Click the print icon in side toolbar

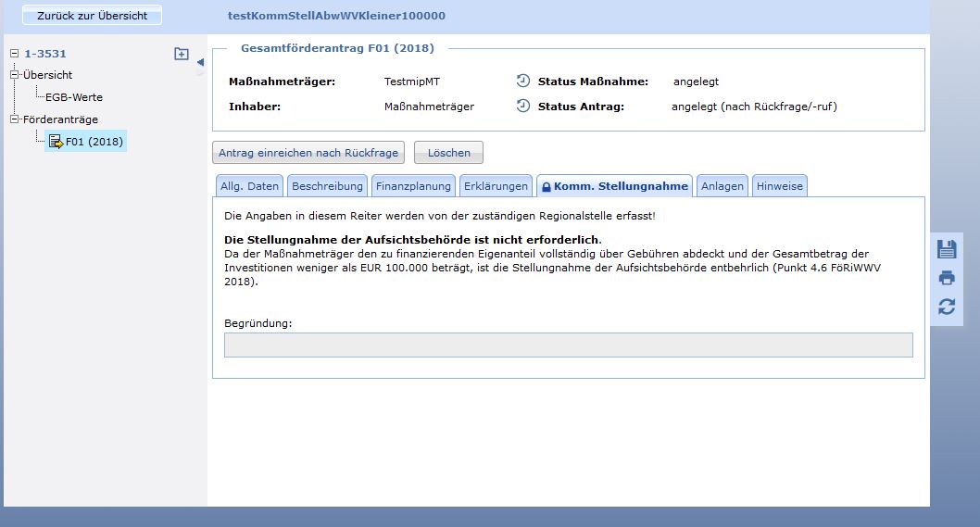pyautogui.click(x=947, y=278)
